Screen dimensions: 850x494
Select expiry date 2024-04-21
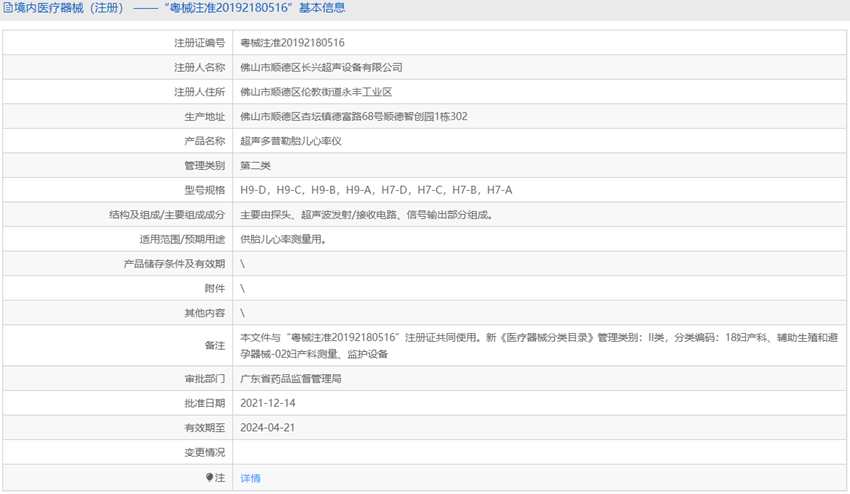click(268, 427)
